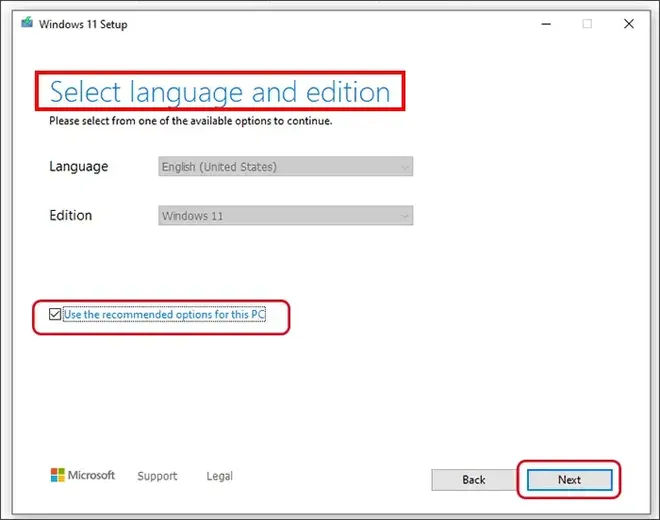Click the Microsoft logo in the footer
The height and width of the screenshot is (520, 660).
[82, 475]
